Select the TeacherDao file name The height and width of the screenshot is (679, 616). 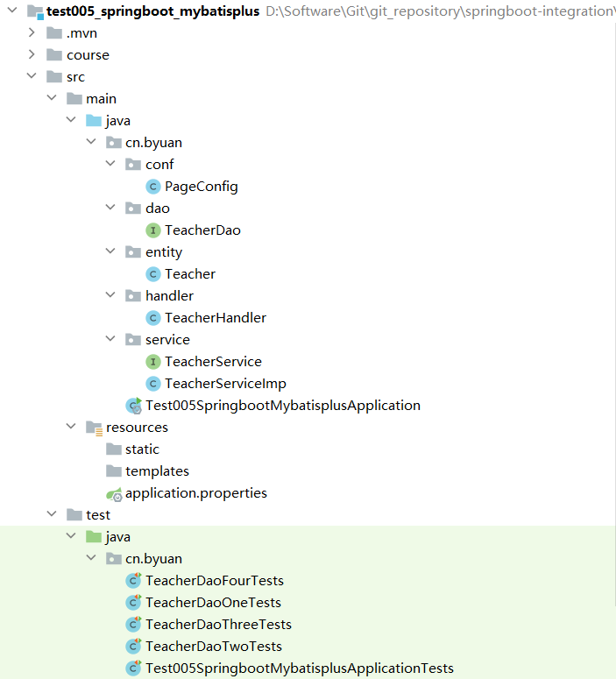[202, 230]
